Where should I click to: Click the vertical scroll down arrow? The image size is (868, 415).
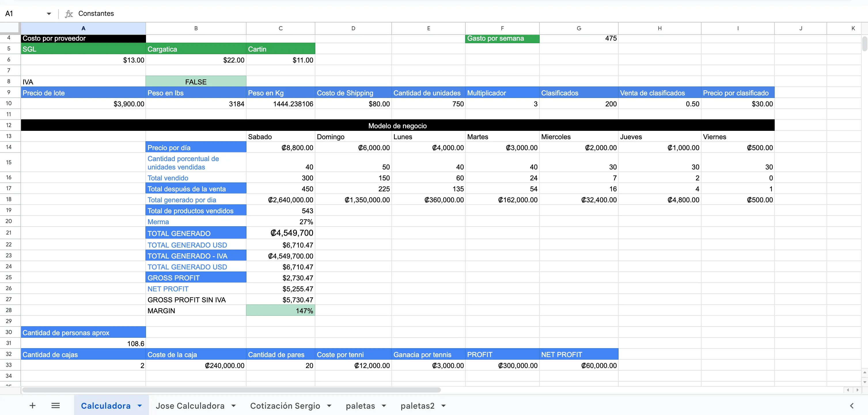coord(865,382)
